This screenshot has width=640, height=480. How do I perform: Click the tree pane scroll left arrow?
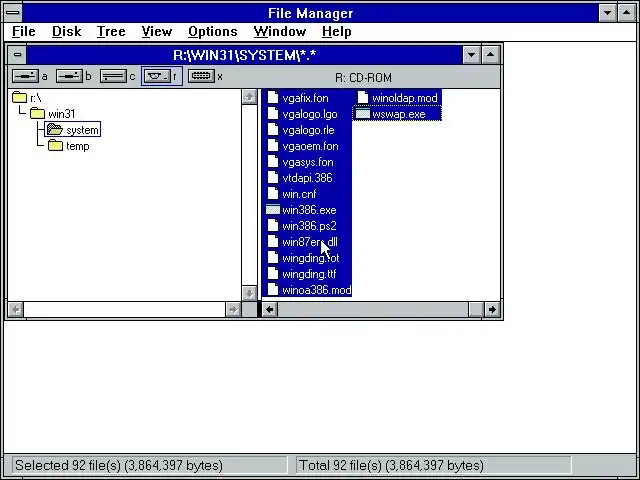point(16,310)
